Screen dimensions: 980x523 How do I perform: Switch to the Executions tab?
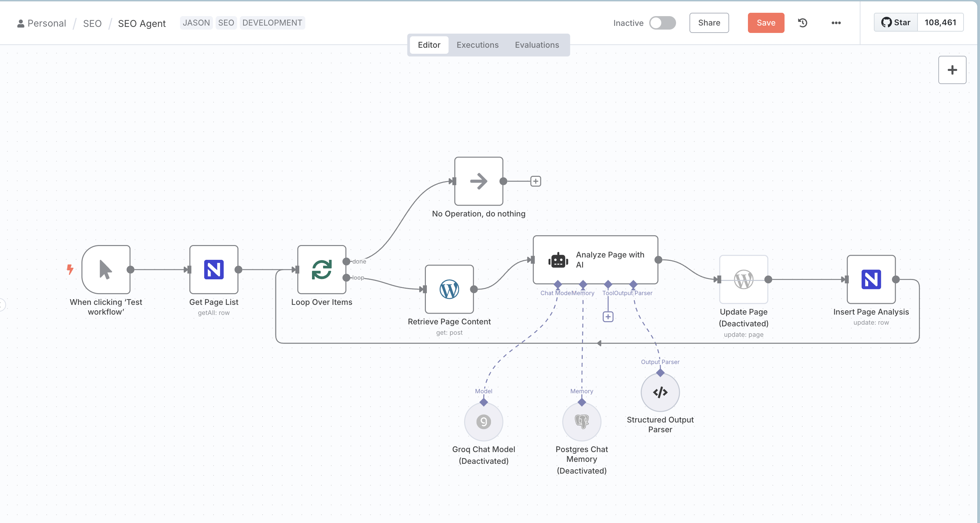coord(478,45)
